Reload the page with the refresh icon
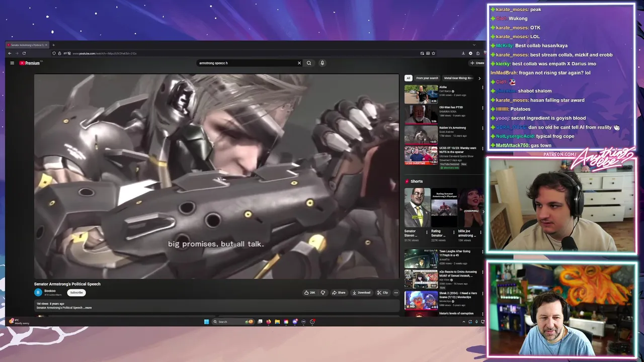Image resolution: width=644 pixels, height=362 pixels. click(x=24, y=53)
